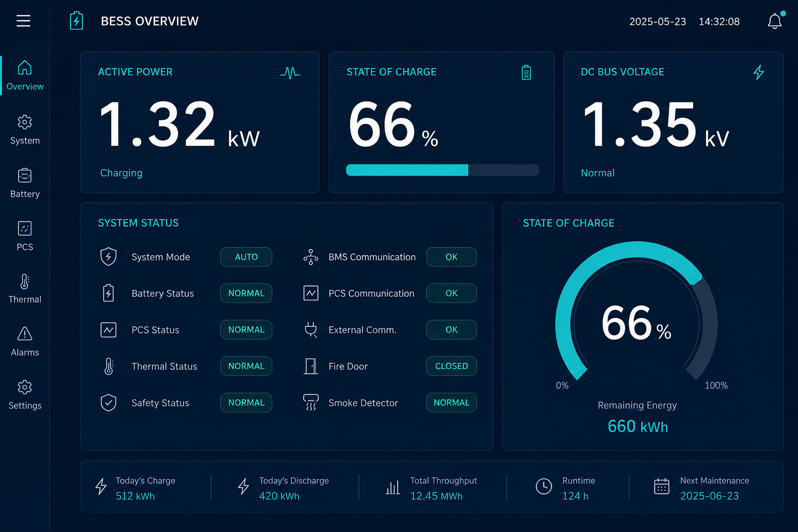Click the State of Charge battery icon
This screenshot has height=532, width=798.
(x=526, y=72)
